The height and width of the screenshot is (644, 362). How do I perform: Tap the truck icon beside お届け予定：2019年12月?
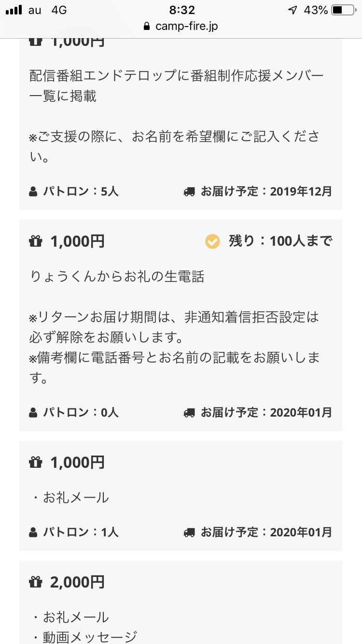[189, 192]
